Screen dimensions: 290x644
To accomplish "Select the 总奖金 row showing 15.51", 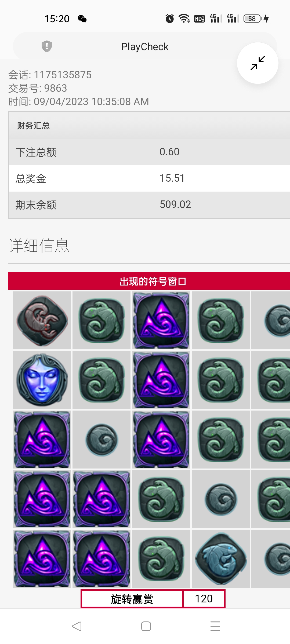I will [149, 178].
